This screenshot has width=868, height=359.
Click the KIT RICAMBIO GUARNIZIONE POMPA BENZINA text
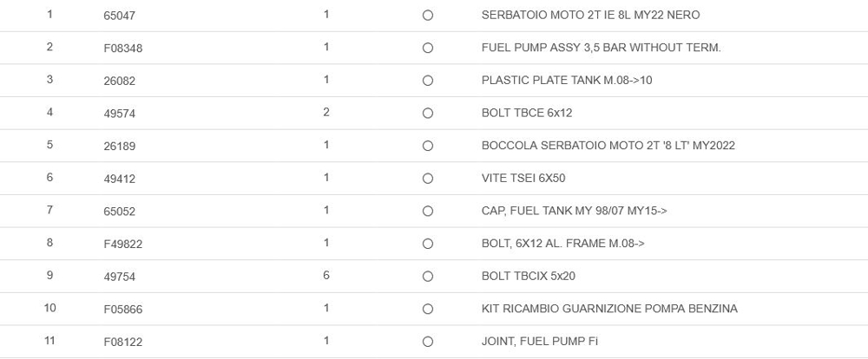[609, 309]
